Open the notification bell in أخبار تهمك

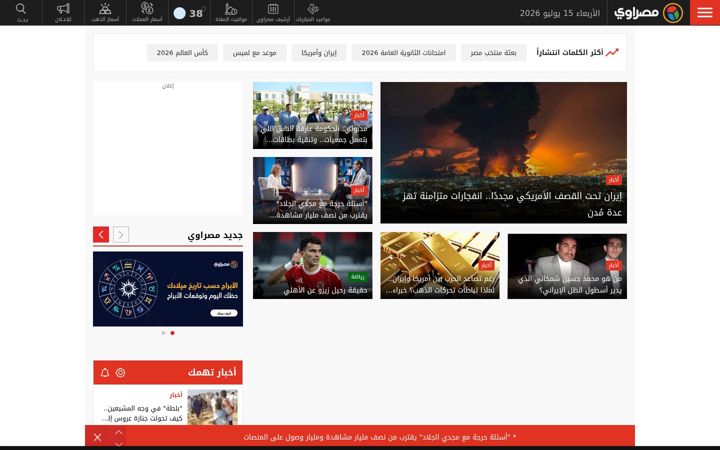coord(105,372)
